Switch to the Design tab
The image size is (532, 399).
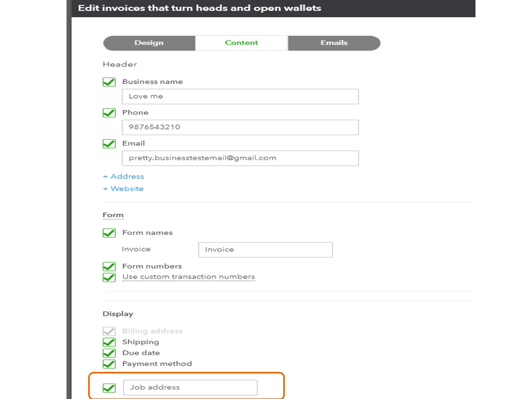coord(149,43)
